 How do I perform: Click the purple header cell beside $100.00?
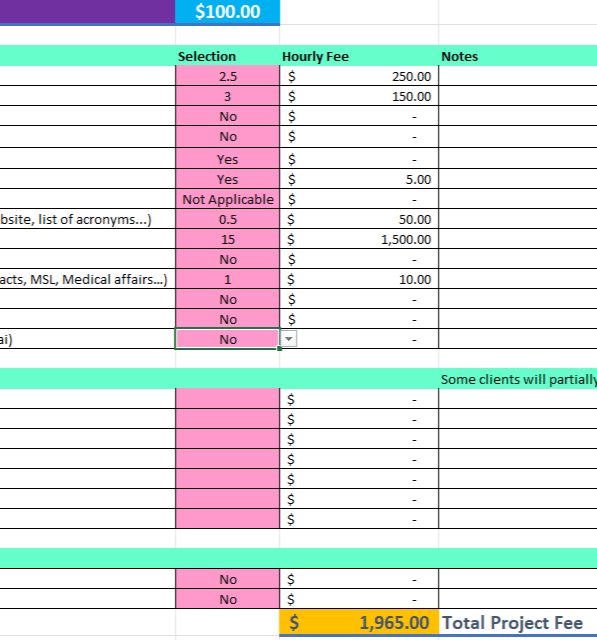[x=87, y=12]
